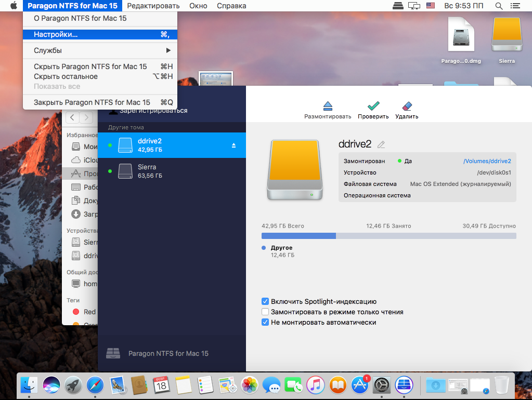Open the Окно menu
The height and width of the screenshot is (400, 532).
point(198,6)
